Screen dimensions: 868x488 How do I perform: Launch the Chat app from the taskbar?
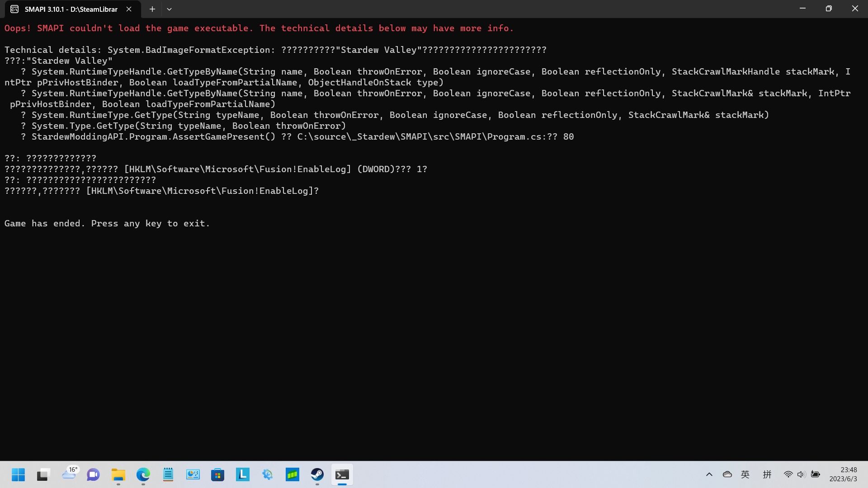(x=93, y=474)
